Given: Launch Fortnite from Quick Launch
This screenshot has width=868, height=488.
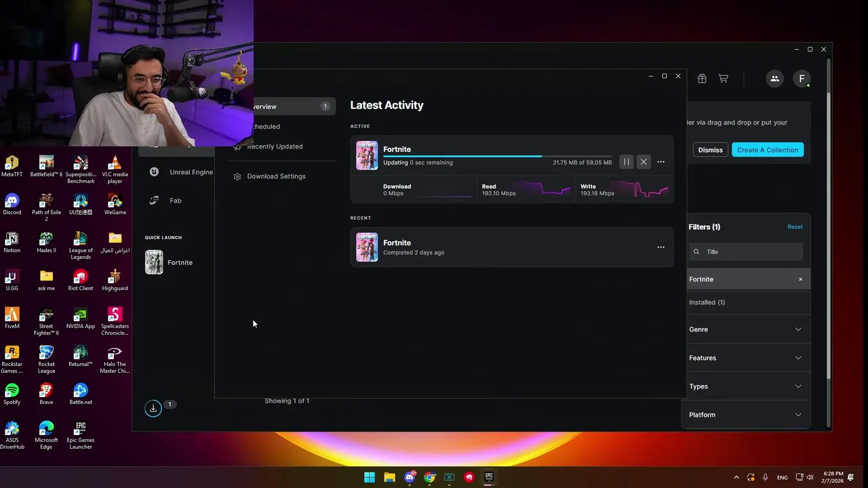Looking at the screenshot, I should (170, 262).
